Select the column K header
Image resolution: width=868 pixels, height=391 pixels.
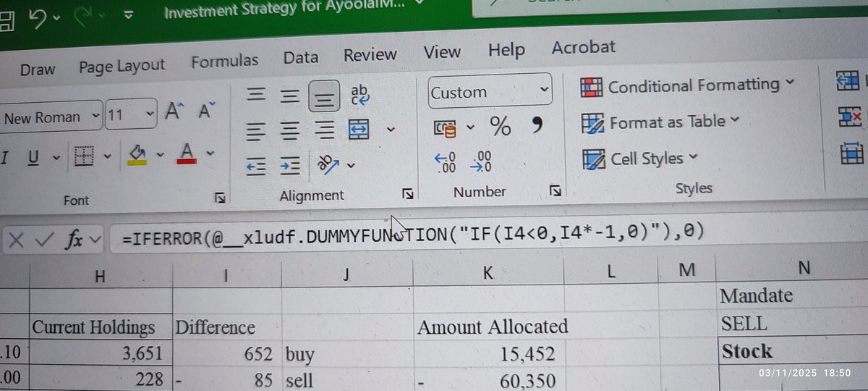[488, 272]
